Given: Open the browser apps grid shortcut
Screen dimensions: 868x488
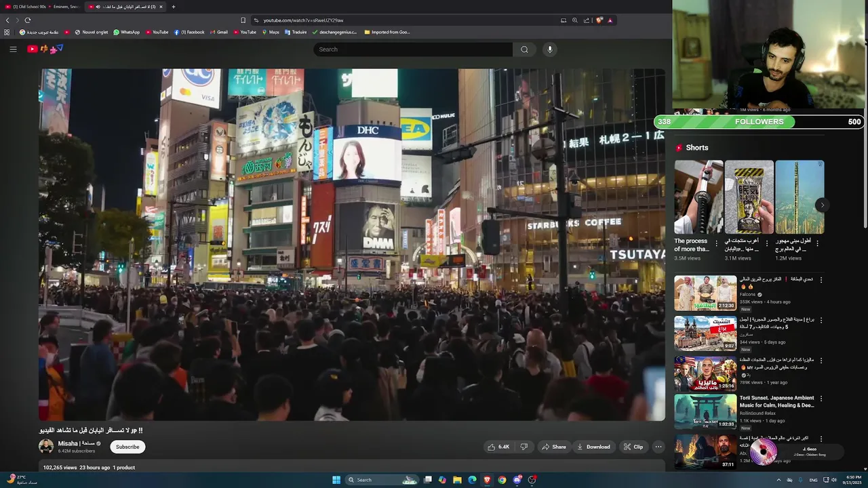Looking at the screenshot, I should coord(7,32).
